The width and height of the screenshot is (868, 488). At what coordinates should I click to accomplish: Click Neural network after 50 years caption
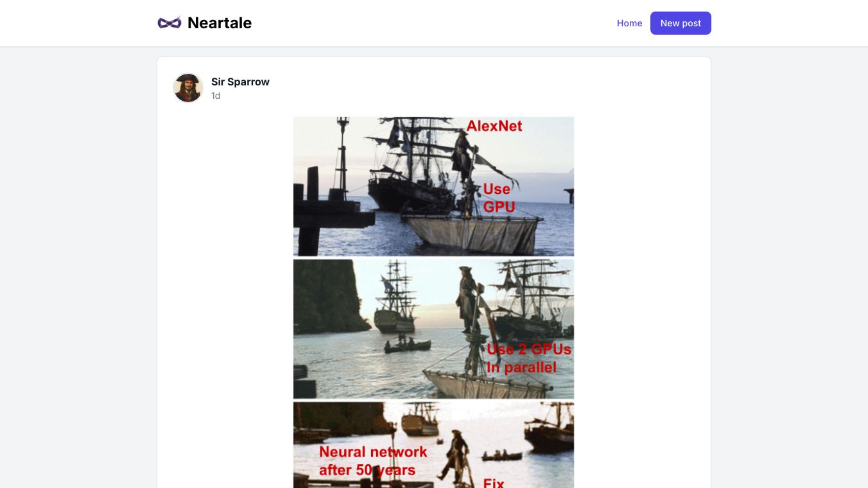tap(373, 461)
